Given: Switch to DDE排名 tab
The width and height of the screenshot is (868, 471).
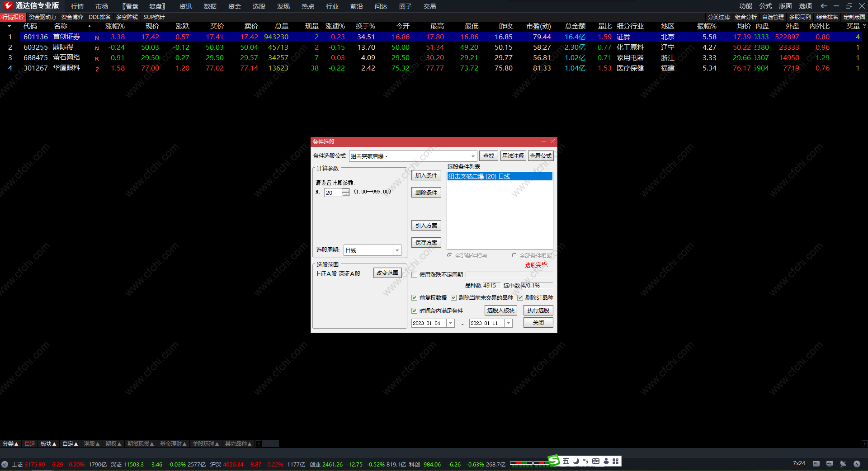Looking at the screenshot, I should click(x=99, y=17).
